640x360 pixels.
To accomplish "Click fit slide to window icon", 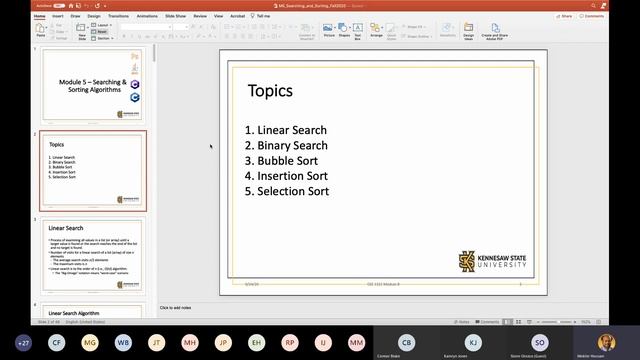I will tap(599, 322).
